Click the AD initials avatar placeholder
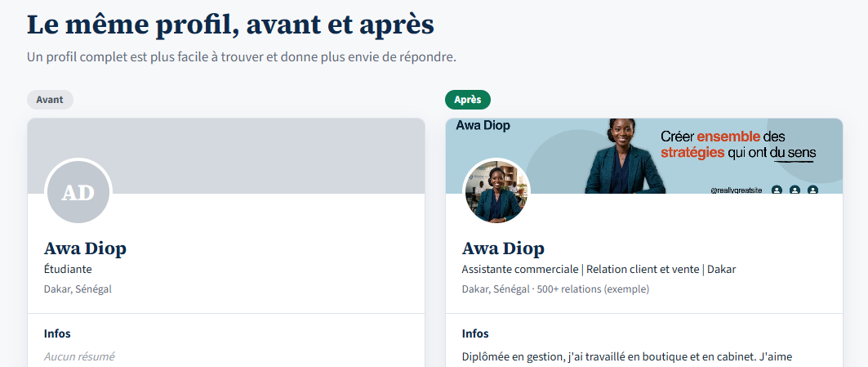 pyautogui.click(x=78, y=192)
